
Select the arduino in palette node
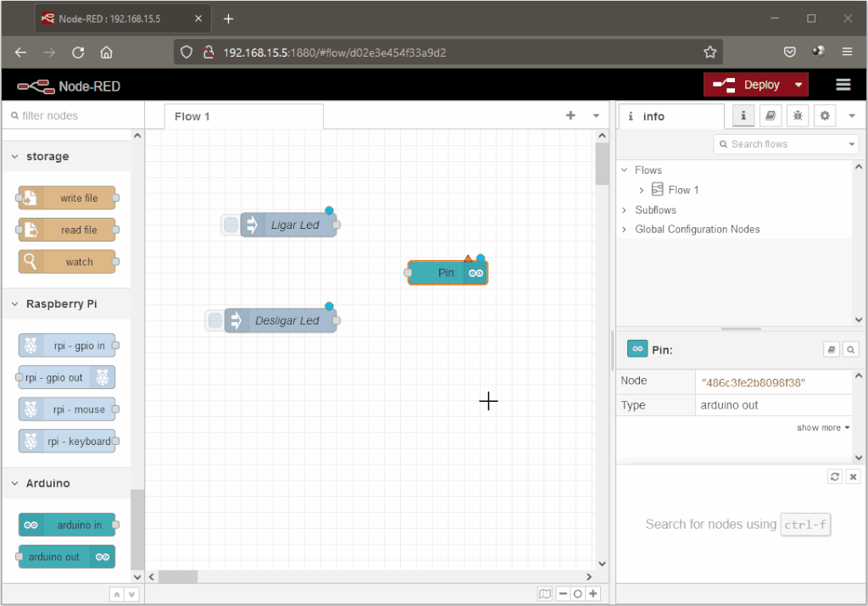click(x=67, y=525)
